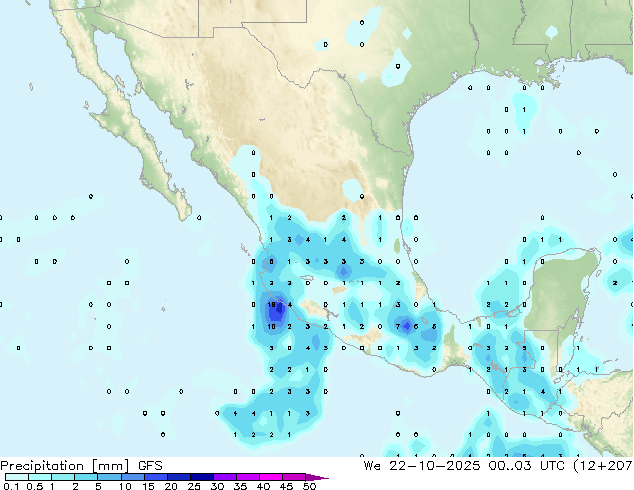Screen dimensions: 634x490
Task: Select the 35–40 mm legend color swatch
Action: [247, 477]
